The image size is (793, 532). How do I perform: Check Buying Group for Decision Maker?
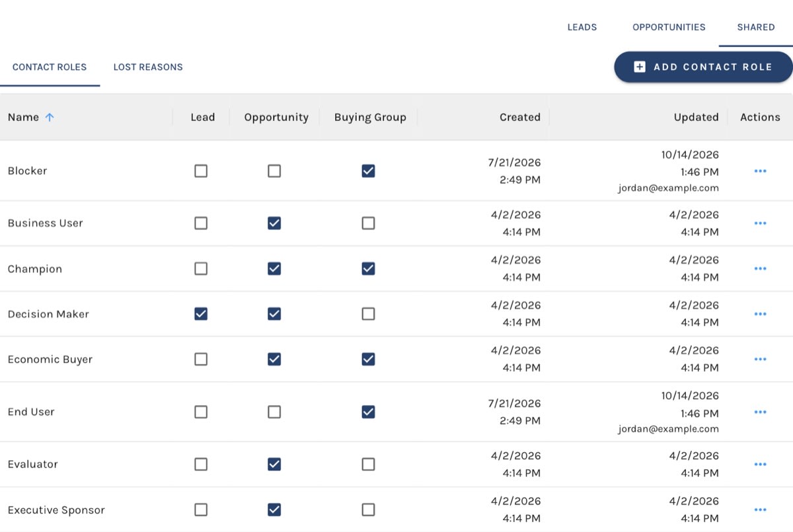[369, 314]
